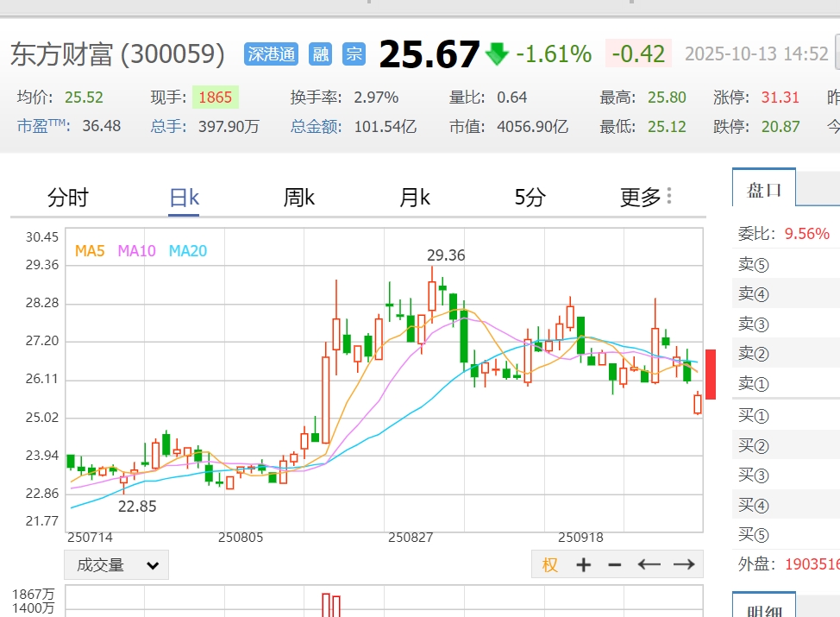Click the 买③ order row
The image size is (840, 617).
click(786, 475)
